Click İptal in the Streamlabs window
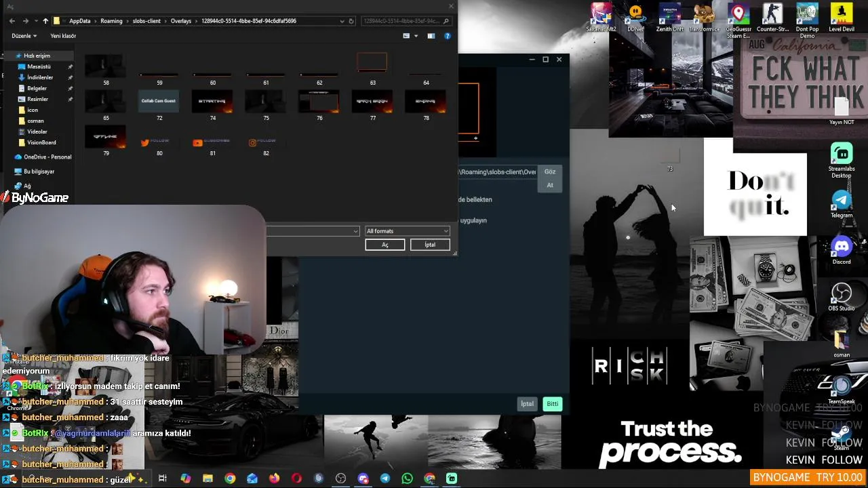The image size is (868, 488). pos(527,404)
